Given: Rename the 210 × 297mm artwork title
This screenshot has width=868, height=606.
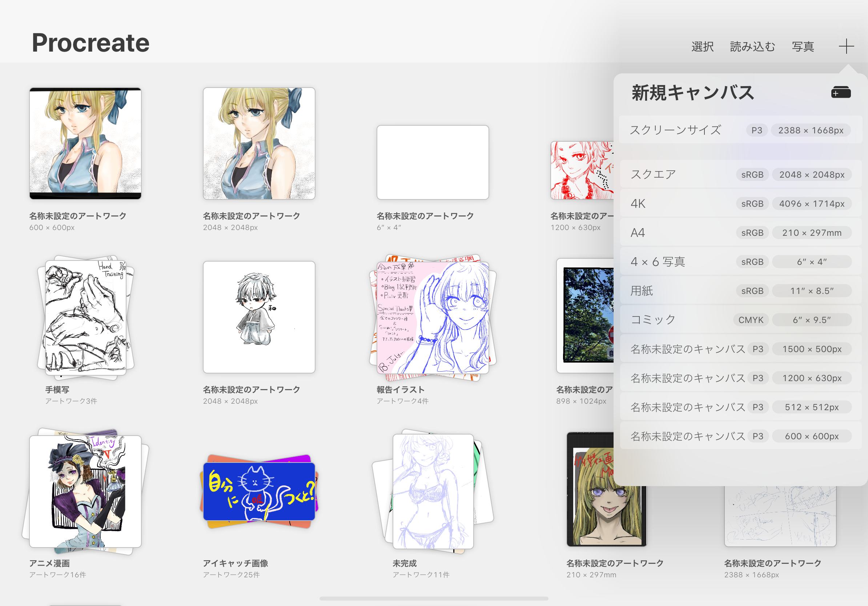Looking at the screenshot, I should point(615,563).
